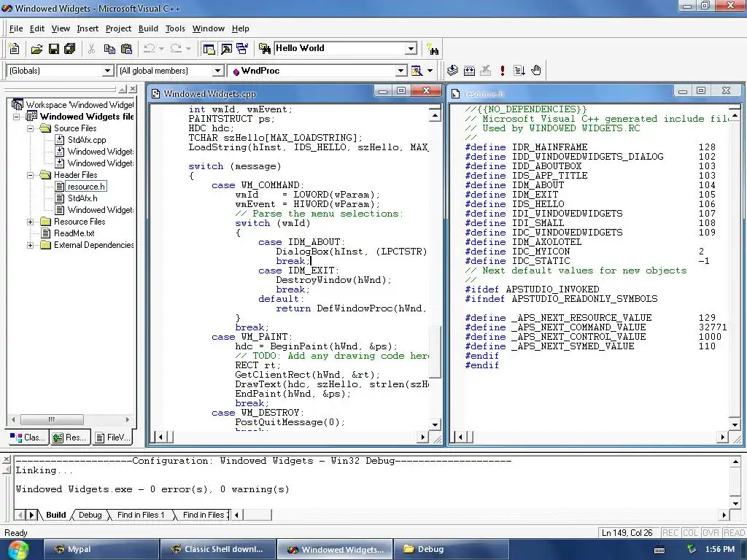Click the workspace pane horizontal scrollbar thumb

coord(52,419)
